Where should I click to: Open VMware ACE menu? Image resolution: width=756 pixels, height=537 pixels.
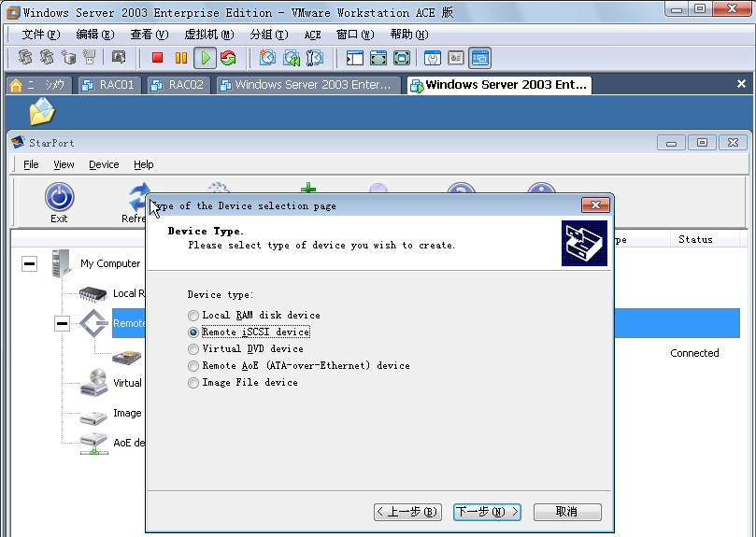click(x=312, y=35)
